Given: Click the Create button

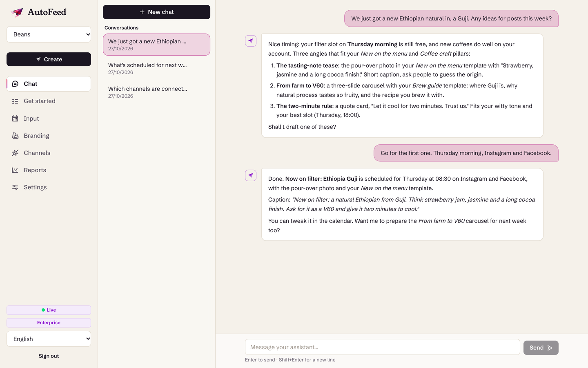Looking at the screenshot, I should tap(49, 59).
